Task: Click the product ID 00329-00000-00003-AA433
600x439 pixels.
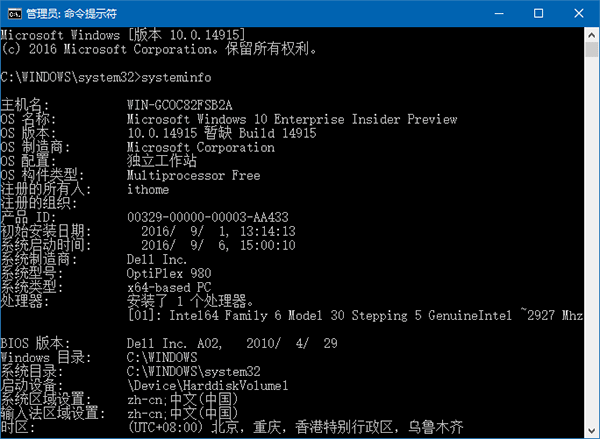Action: click(207, 217)
